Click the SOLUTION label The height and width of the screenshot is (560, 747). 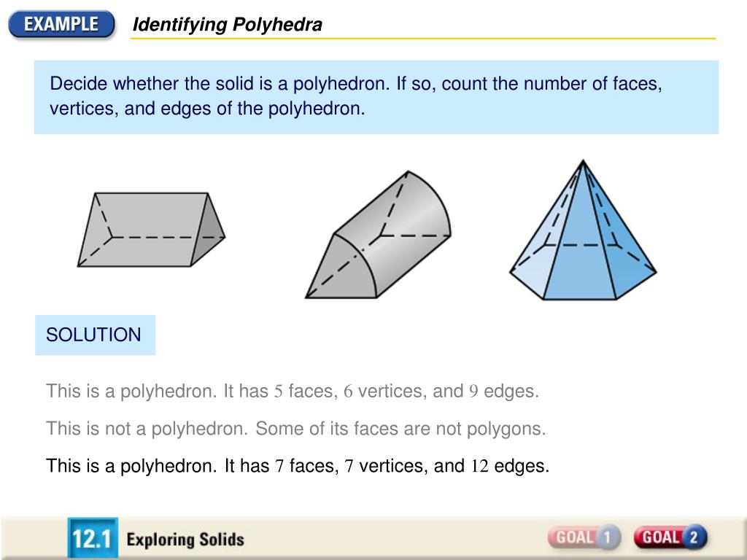tap(95, 335)
